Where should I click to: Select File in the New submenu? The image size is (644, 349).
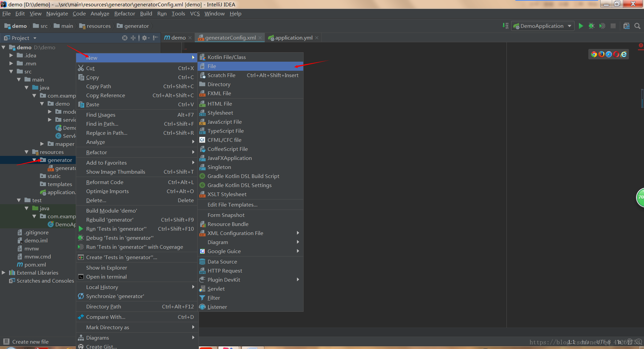click(x=251, y=66)
